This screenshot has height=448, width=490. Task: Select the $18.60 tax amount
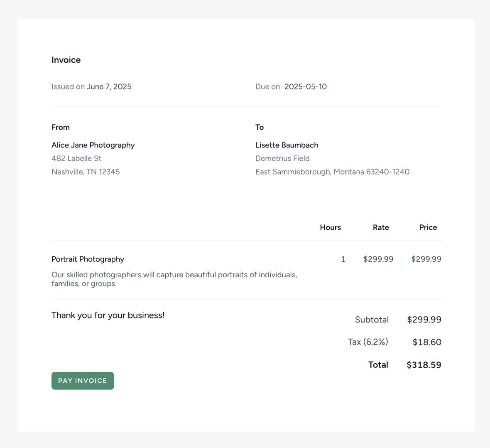pos(427,342)
